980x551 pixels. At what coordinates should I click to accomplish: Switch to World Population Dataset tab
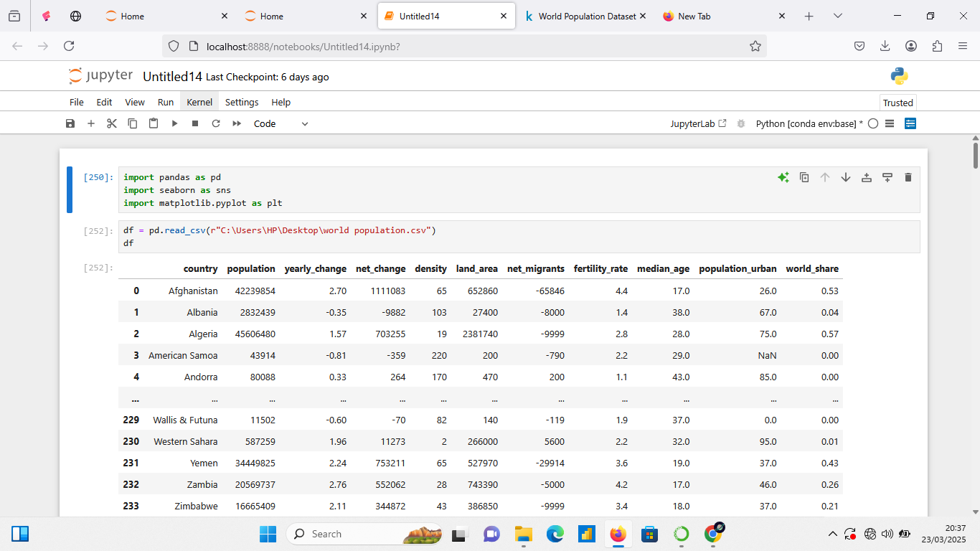coord(587,16)
